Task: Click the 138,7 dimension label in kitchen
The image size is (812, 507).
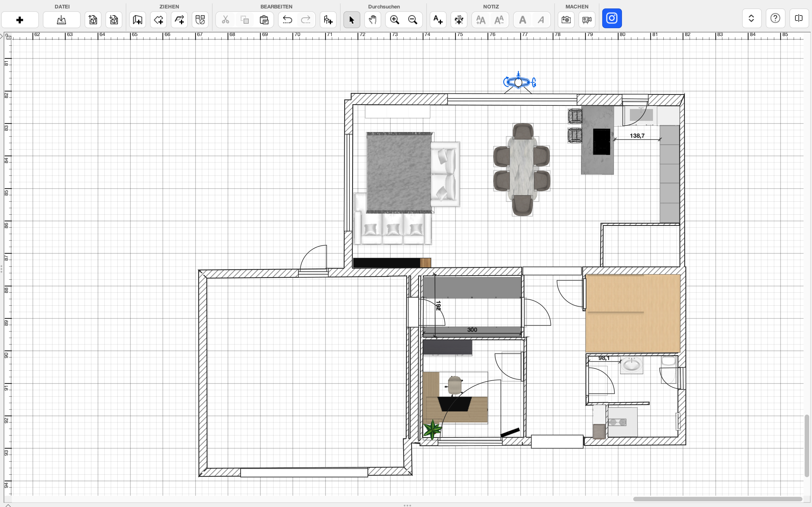Action: [x=637, y=136]
